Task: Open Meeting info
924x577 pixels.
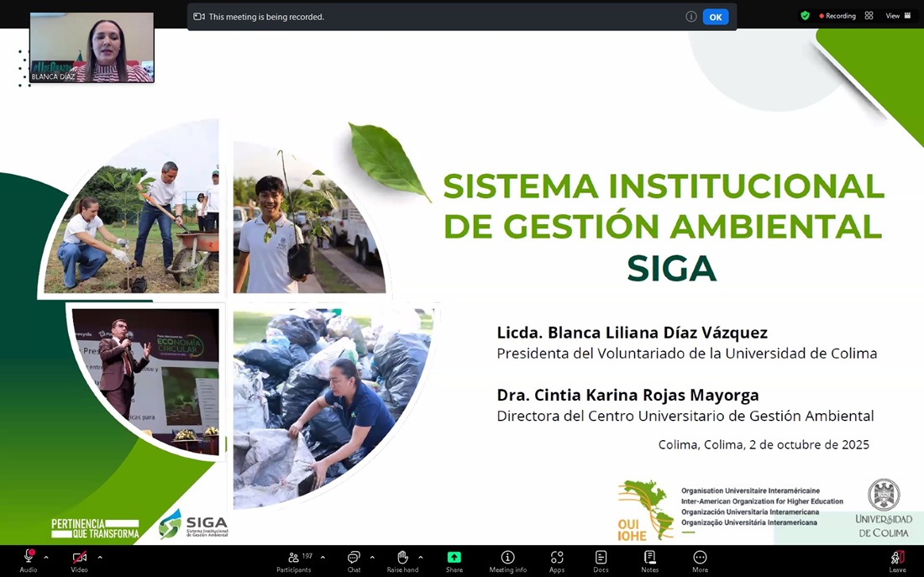Action: 507,560
